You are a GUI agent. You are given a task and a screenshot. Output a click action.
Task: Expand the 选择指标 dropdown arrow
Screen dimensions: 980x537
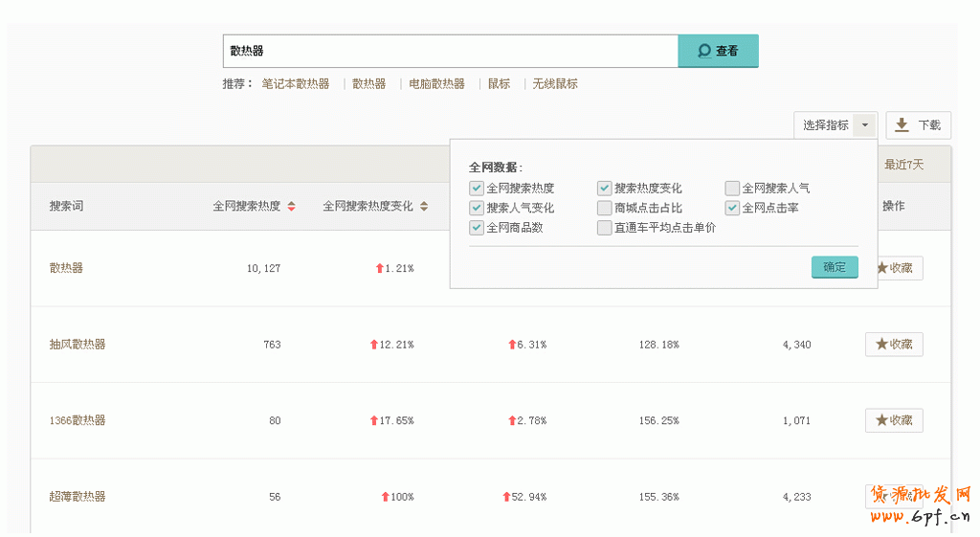click(865, 125)
